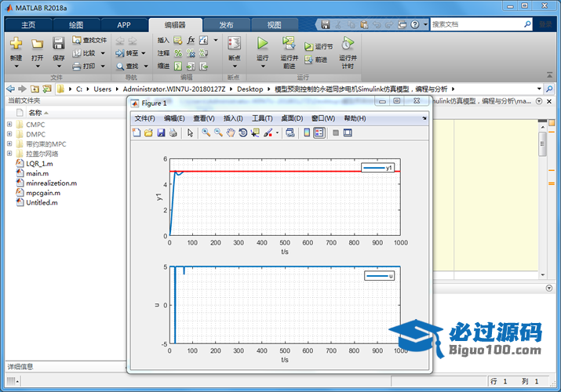Click the uncomment percent icon

(x=191, y=53)
